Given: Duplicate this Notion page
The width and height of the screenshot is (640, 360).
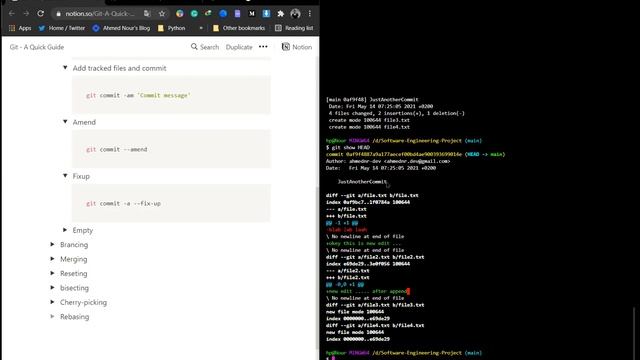Looking at the screenshot, I should coord(239,47).
